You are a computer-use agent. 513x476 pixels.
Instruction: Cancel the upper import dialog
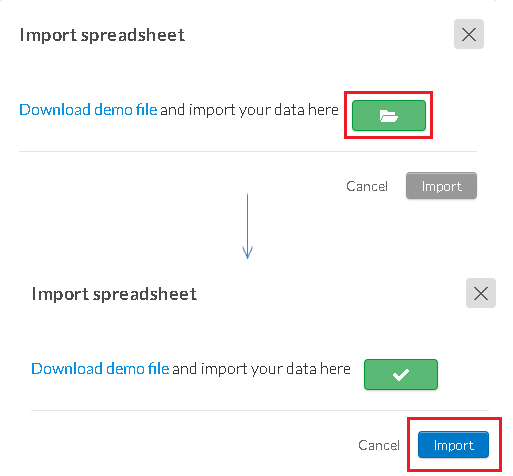[367, 186]
